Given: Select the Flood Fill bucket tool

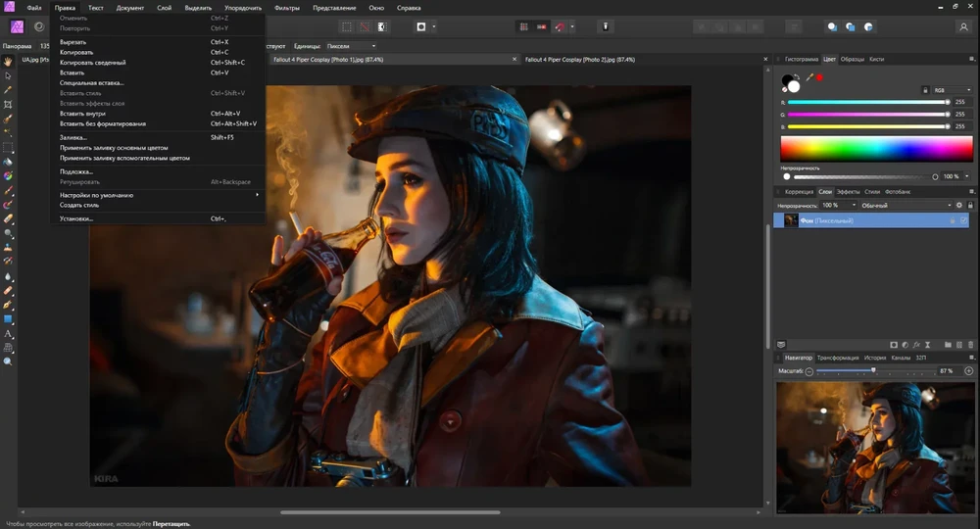Looking at the screenshot, I should [x=8, y=162].
